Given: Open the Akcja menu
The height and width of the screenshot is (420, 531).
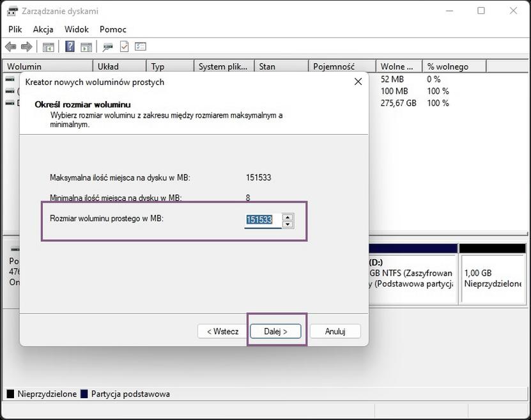Looking at the screenshot, I should pyautogui.click(x=43, y=29).
